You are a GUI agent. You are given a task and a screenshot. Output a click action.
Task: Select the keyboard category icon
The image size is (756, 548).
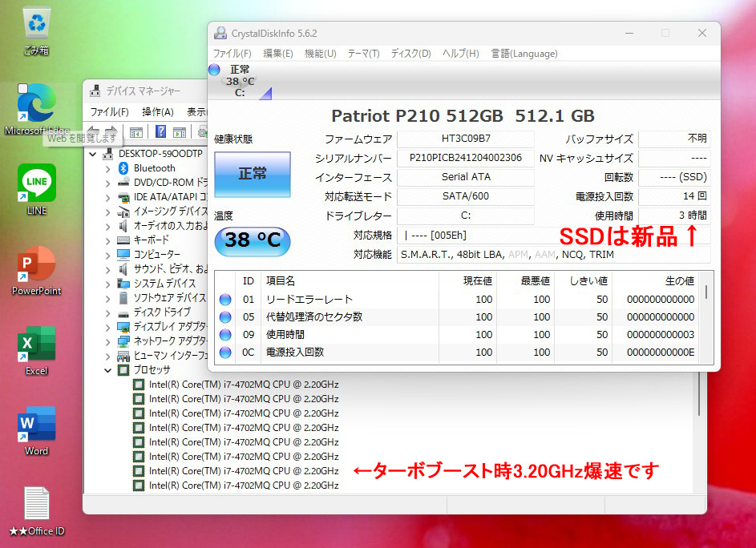click(123, 240)
